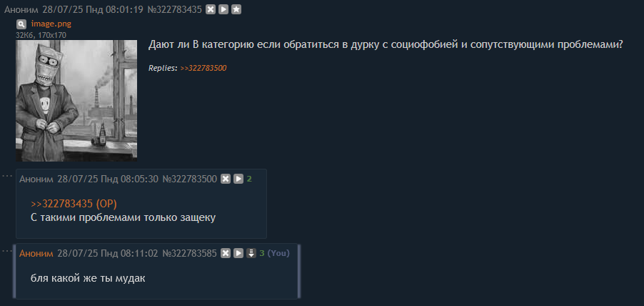Add thread to favorites with star icon
644x306 pixels.
coord(236,9)
